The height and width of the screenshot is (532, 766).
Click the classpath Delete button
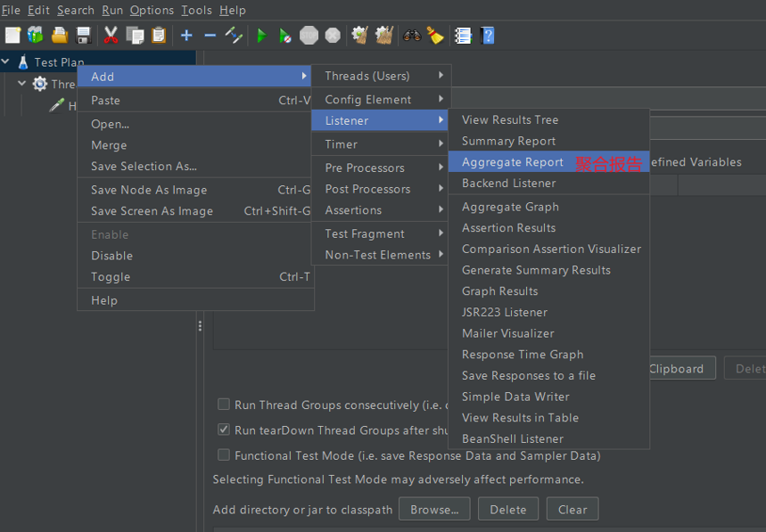(x=508, y=509)
